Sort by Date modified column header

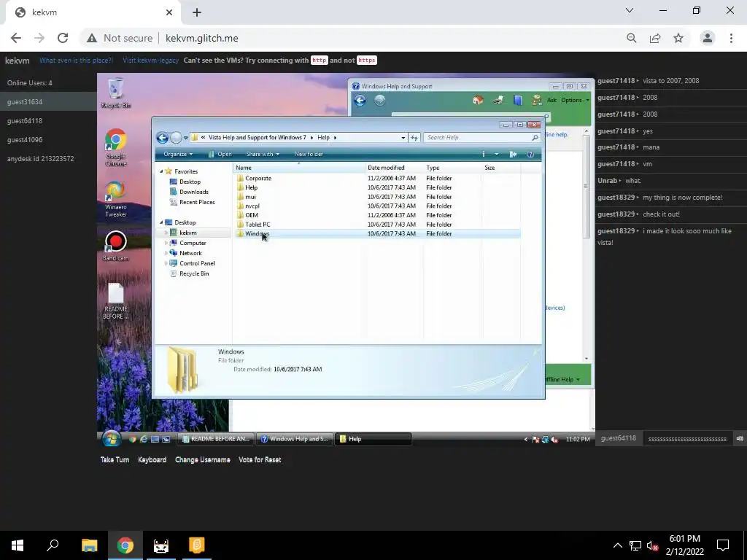(395, 168)
